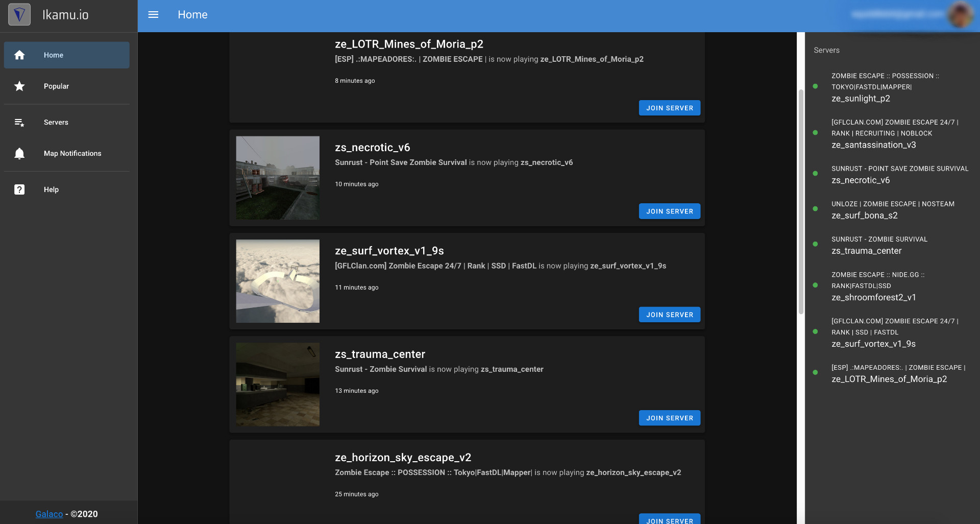Click the ze_surf_vortex_v1_9s map thumbnail
This screenshot has width=980, height=524.
(277, 281)
